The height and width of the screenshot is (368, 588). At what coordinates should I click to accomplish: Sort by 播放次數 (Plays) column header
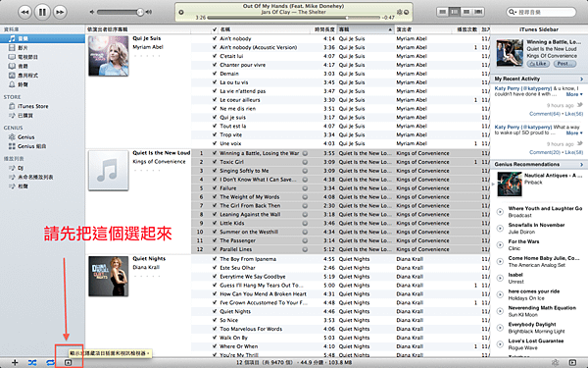[466, 29]
